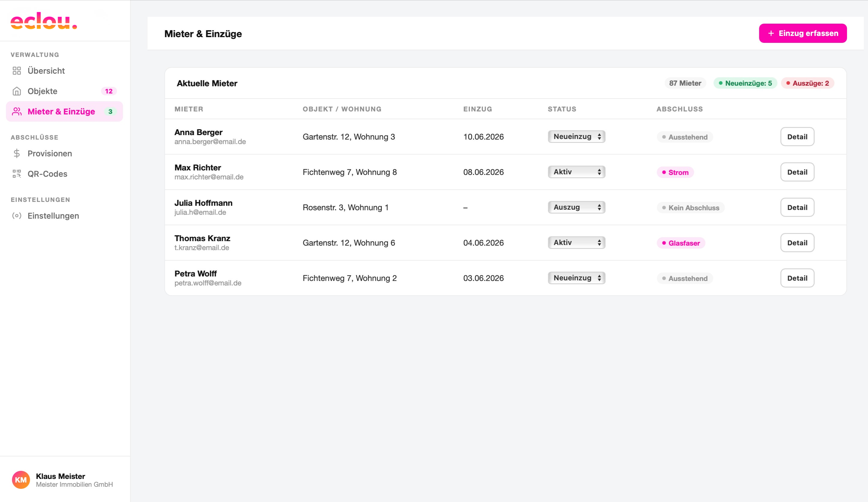
Task: Click Ausstehend badge for Petra Wolff
Action: [685, 278]
